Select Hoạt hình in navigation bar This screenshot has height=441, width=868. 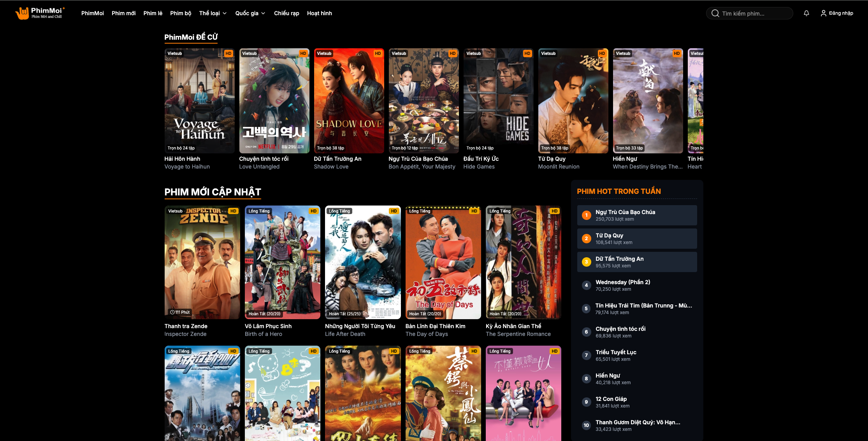319,13
